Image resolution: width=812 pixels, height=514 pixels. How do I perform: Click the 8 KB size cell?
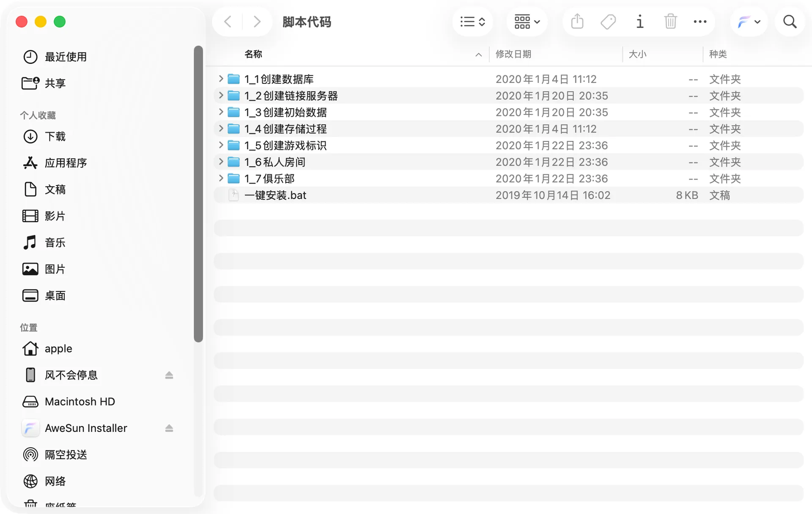coord(687,195)
